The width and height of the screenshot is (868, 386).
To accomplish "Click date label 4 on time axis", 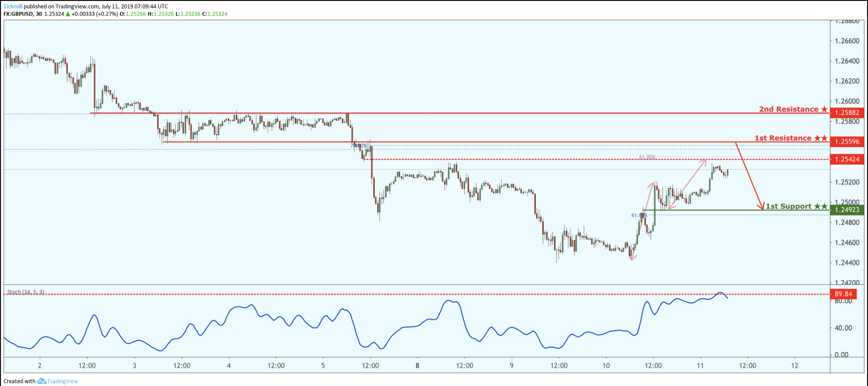I will pos(229,366).
